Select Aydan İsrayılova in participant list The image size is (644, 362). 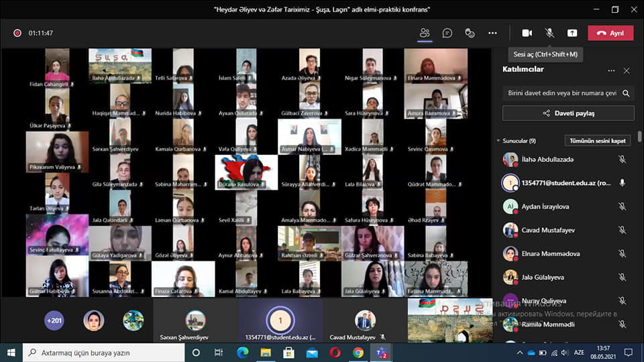tap(567, 206)
